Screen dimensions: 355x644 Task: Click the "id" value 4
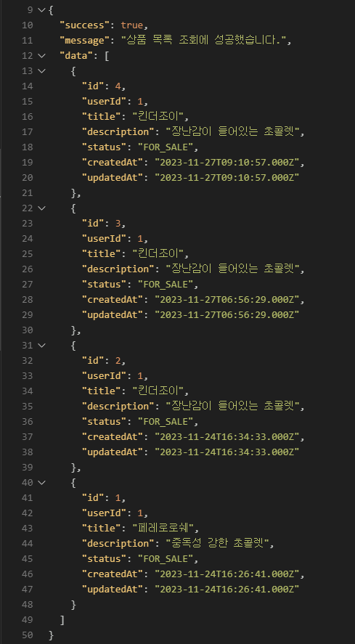click(x=118, y=86)
